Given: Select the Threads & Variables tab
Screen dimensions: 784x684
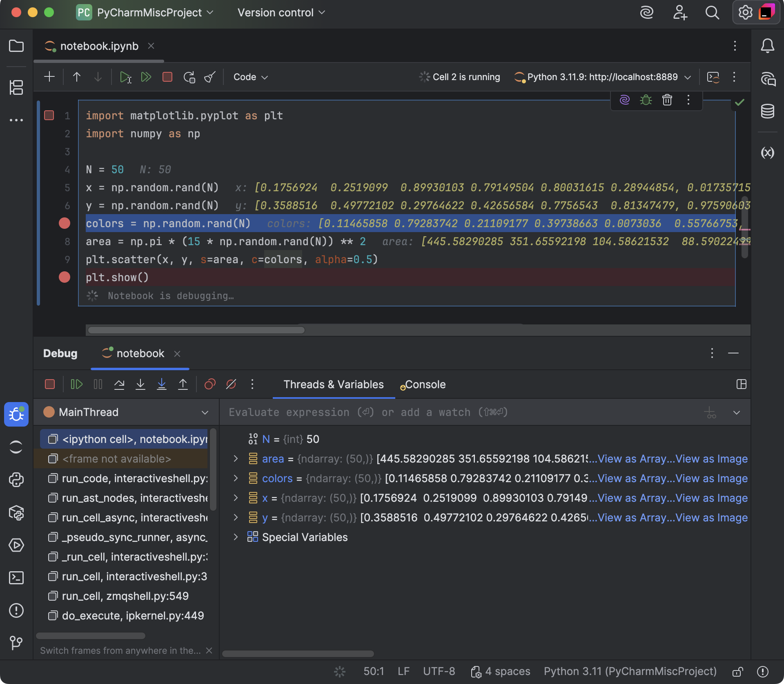Looking at the screenshot, I should 334,384.
